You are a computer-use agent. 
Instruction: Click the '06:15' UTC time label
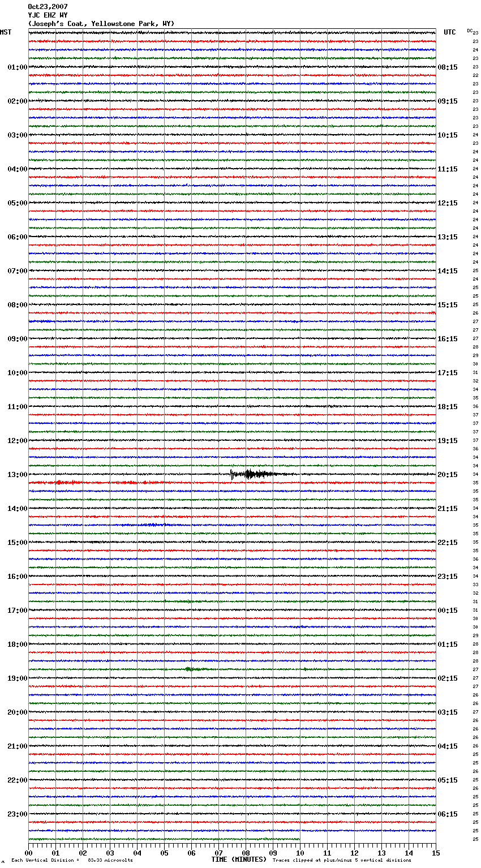[448, 814]
